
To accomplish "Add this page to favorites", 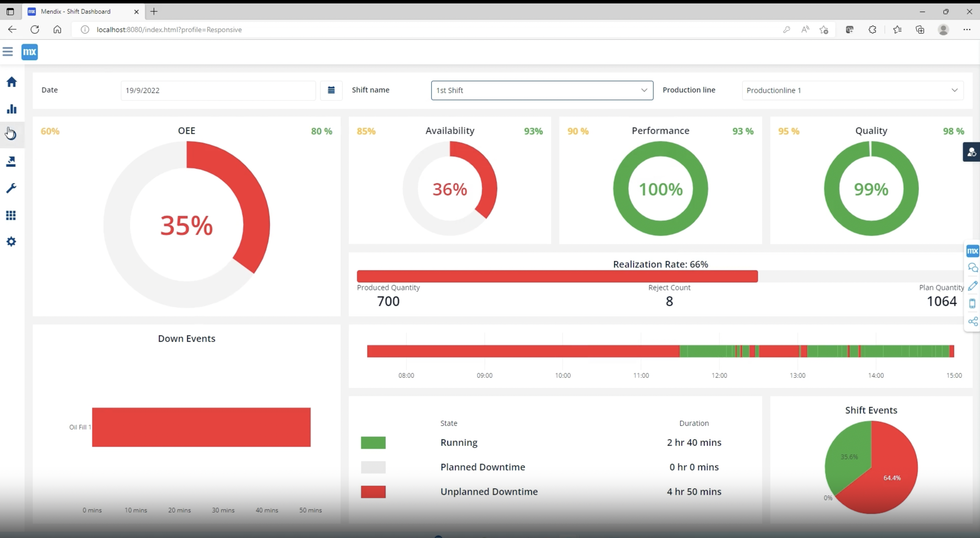I will [x=824, y=30].
